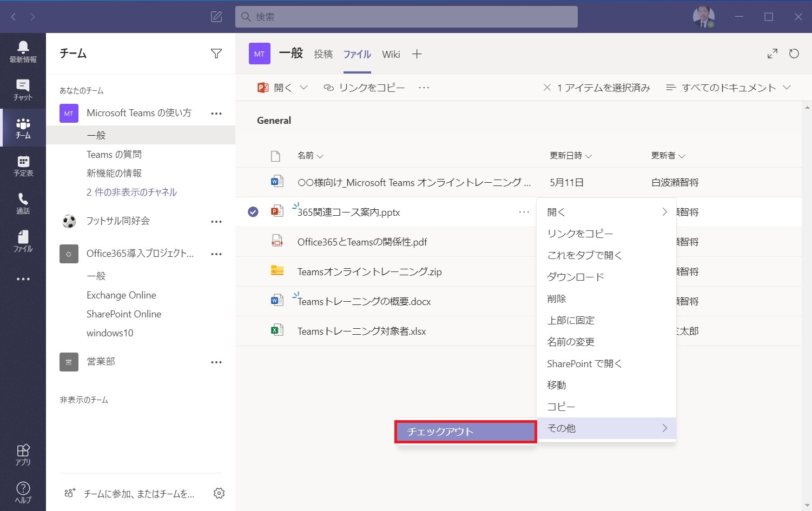Expand the 開く dropdown arrow in toolbar

[304, 88]
